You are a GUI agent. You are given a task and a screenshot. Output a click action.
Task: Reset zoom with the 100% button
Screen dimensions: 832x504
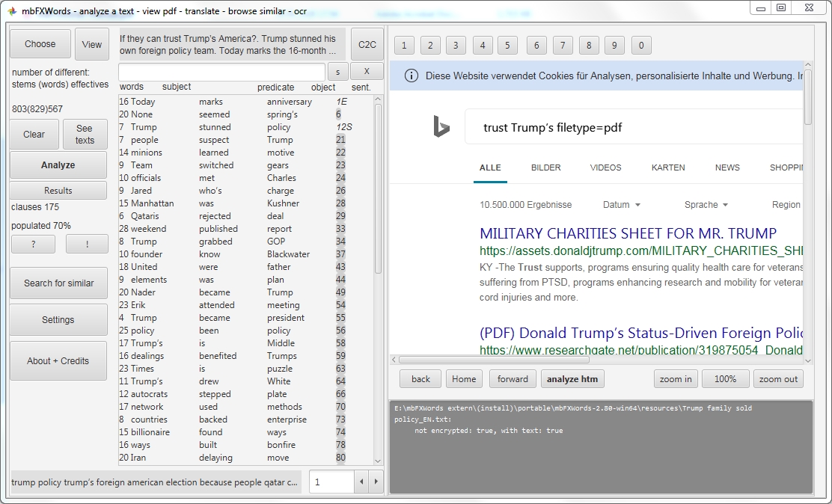coord(725,379)
